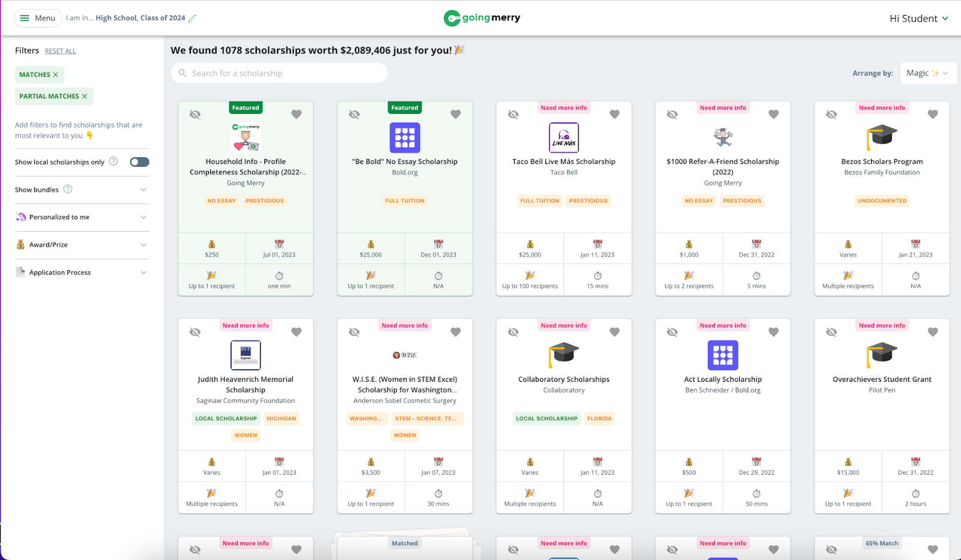This screenshot has height=560, width=961.
Task: Hide the Bezos Scholars Program card
Action: pyautogui.click(x=832, y=114)
